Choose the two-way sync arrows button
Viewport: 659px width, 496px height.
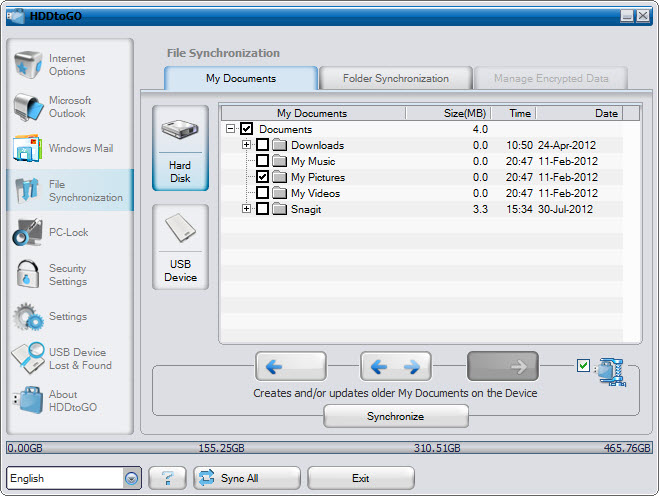tap(395, 367)
